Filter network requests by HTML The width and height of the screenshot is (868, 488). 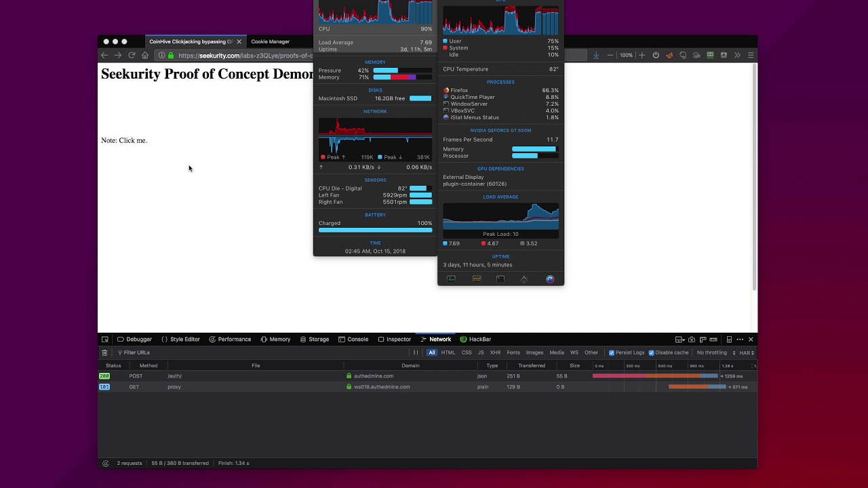(x=448, y=352)
